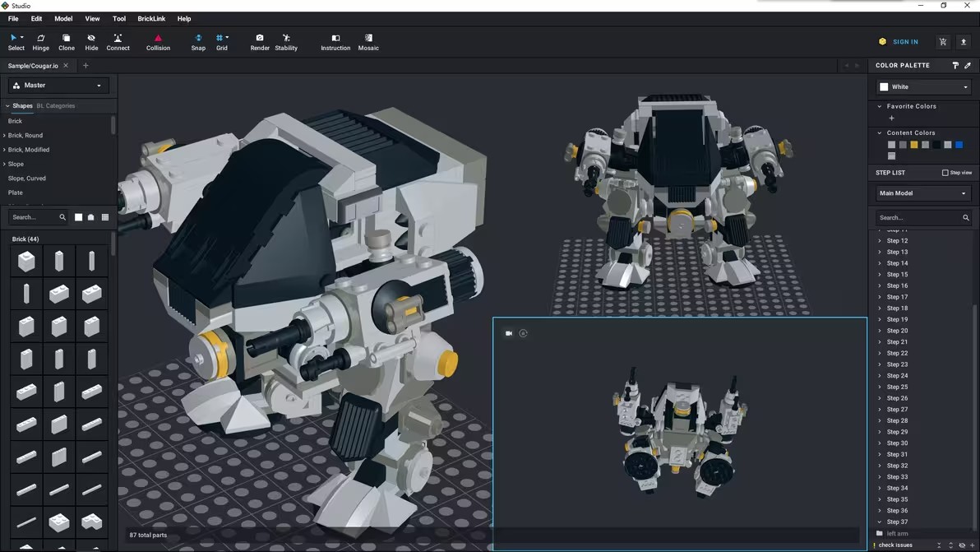
Task: Choose the Hinge tool
Action: [x=40, y=43]
